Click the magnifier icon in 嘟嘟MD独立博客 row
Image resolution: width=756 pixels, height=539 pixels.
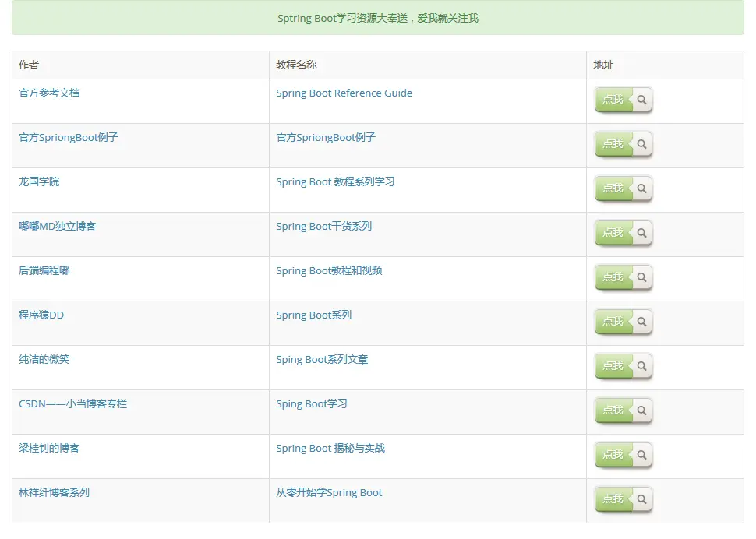pyautogui.click(x=641, y=233)
